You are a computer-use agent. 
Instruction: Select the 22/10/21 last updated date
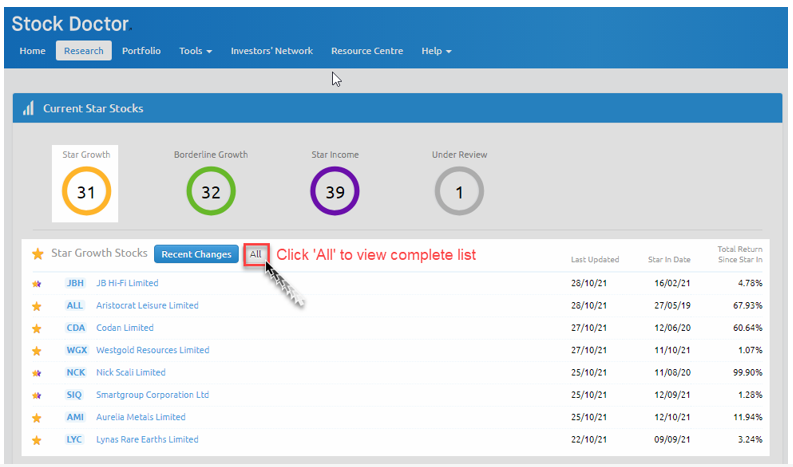(x=589, y=440)
